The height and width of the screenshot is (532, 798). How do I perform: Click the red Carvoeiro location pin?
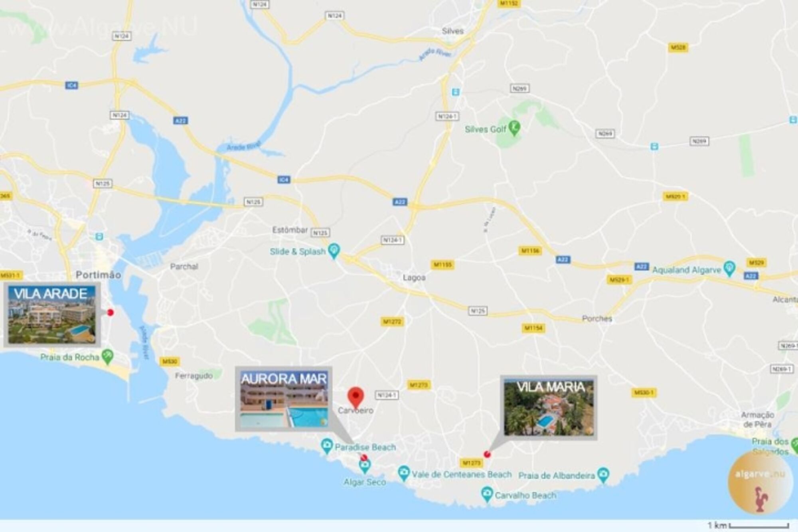click(x=355, y=397)
